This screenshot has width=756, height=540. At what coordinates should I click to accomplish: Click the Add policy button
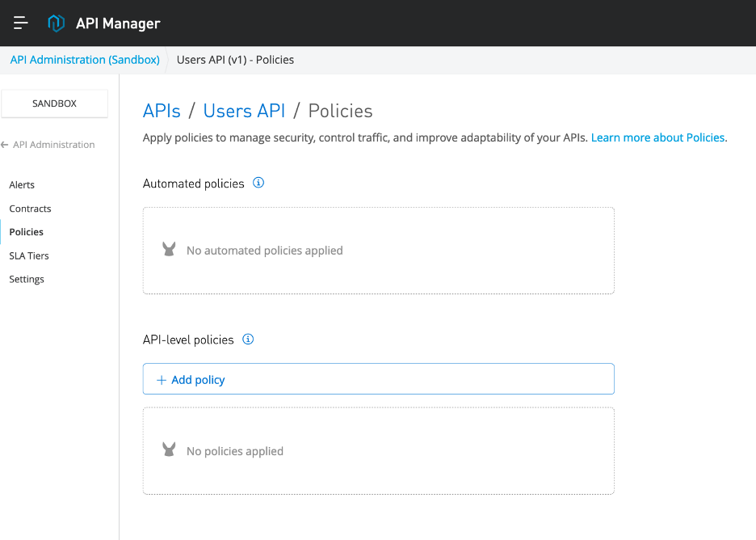click(x=379, y=379)
